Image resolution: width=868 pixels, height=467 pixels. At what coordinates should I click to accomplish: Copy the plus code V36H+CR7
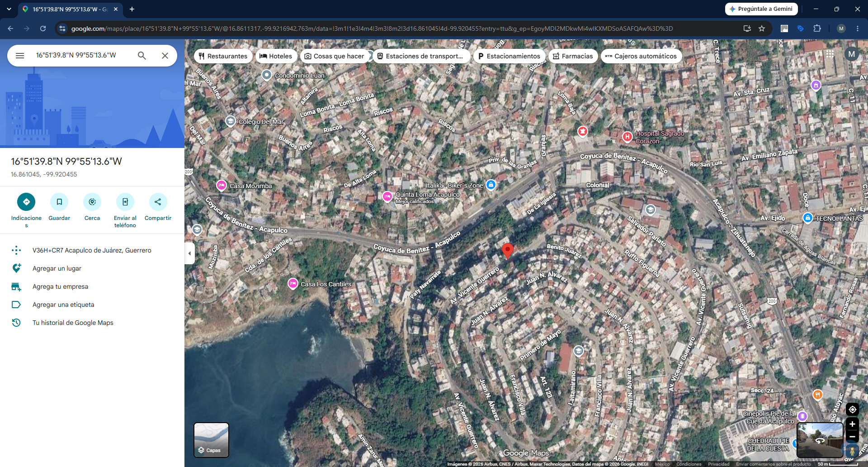92,250
